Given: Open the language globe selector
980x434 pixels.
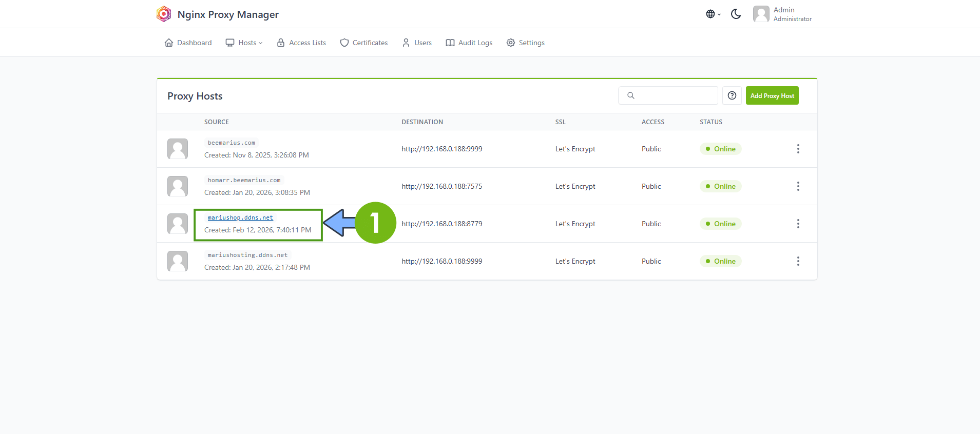Looking at the screenshot, I should tap(713, 14).
